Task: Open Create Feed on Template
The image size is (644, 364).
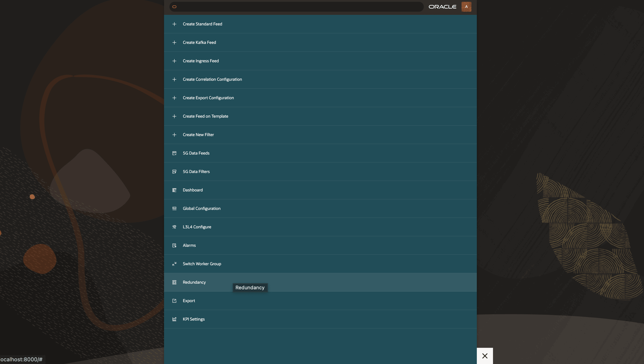Action: [x=205, y=116]
